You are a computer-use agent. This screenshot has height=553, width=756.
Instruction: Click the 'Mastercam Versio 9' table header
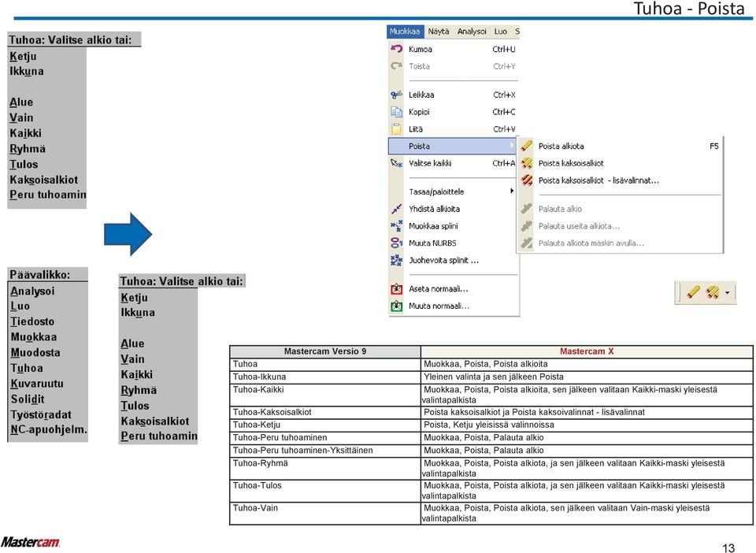point(325,351)
